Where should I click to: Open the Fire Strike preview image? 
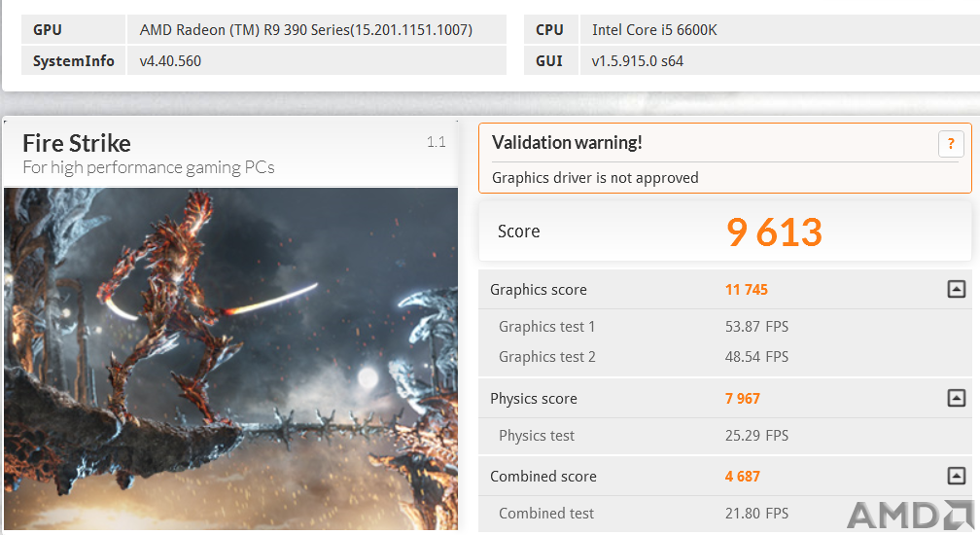230,359
